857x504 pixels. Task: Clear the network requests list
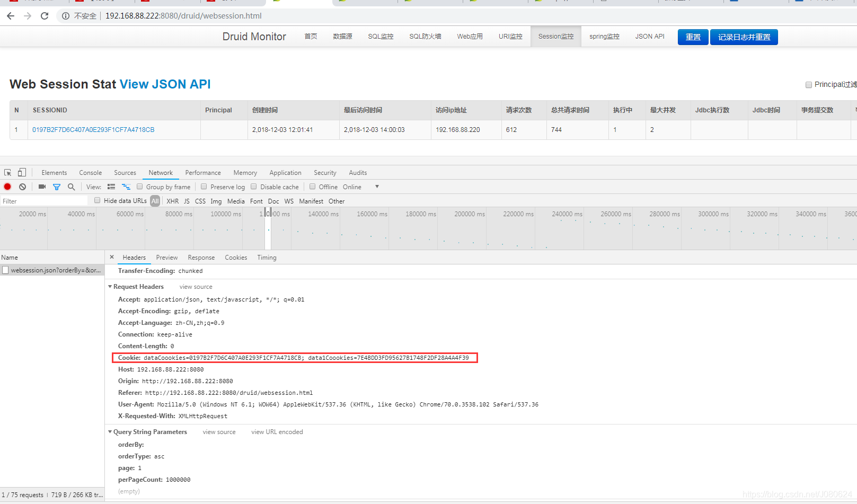(x=22, y=187)
